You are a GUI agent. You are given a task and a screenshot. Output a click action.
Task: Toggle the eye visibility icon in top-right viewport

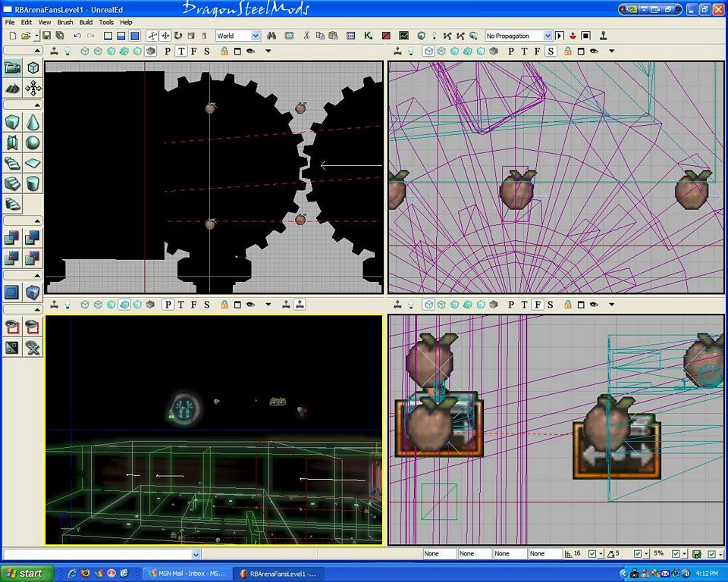tap(593, 52)
